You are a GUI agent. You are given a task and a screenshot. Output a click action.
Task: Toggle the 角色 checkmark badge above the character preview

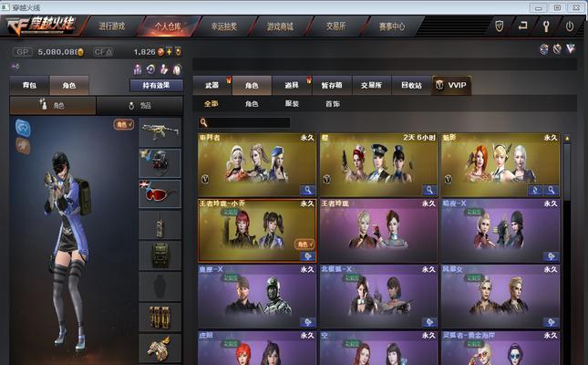[x=124, y=124]
